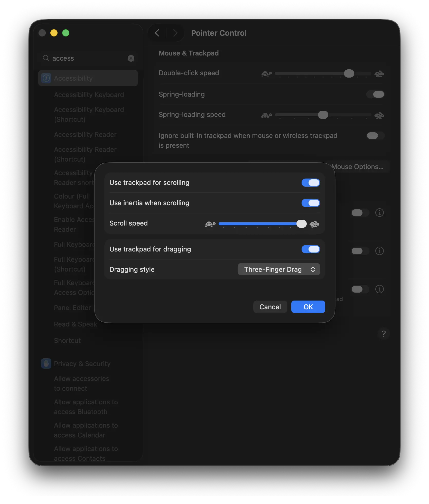Clear the search field with the x icon
This screenshot has height=504, width=429.
[x=131, y=58]
